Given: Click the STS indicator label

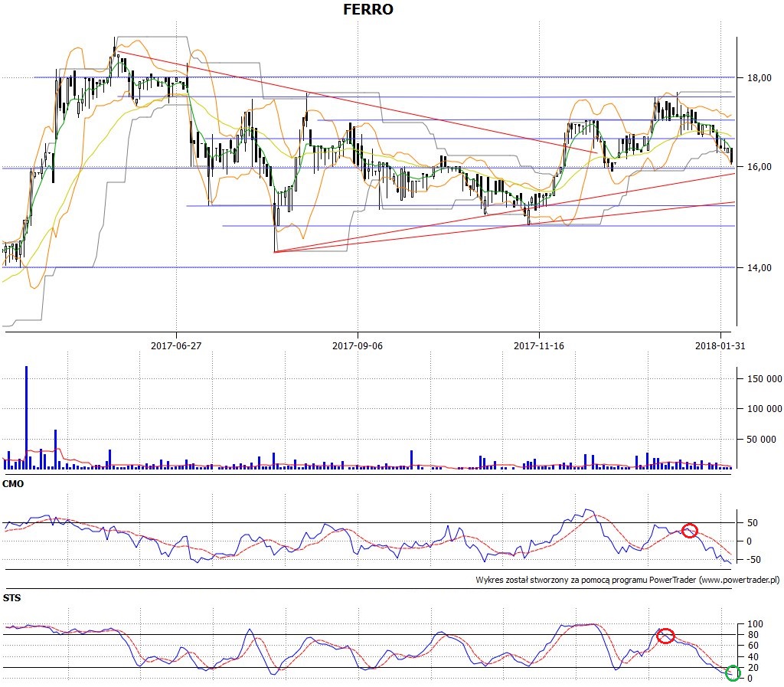Looking at the screenshot, I should [11, 598].
